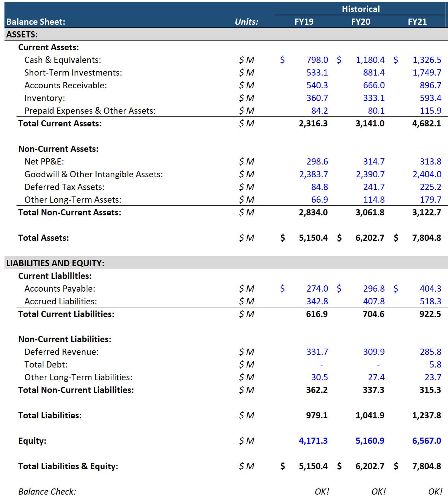This screenshot has width=448, height=497.
Task: Select the Total Current Assets FY20 value 3,141.0
Action: click(x=370, y=123)
